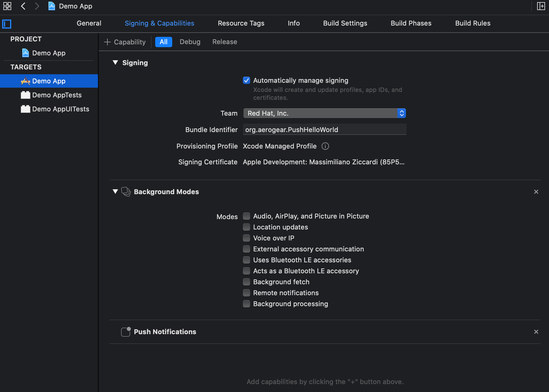Remove the Push Notifications capability

click(536, 332)
